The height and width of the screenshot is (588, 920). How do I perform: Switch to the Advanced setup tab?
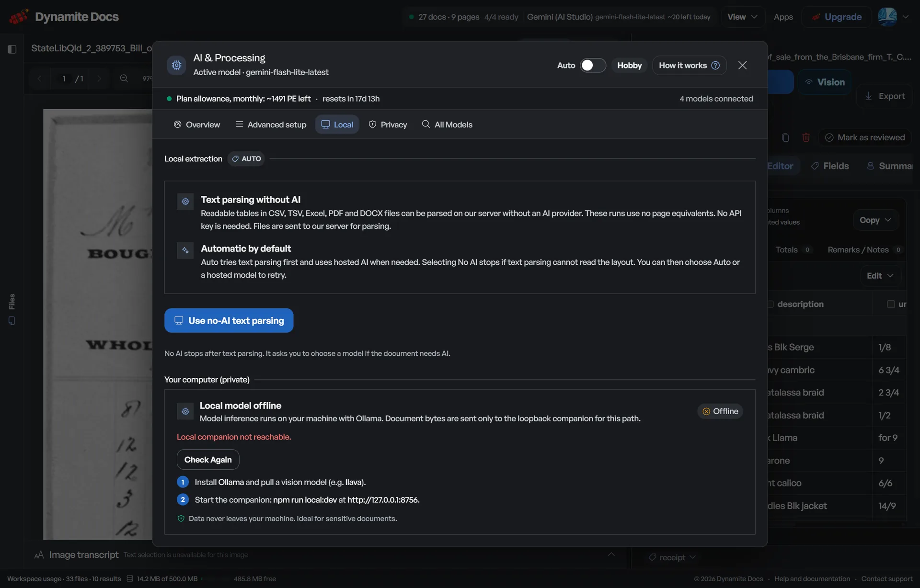click(271, 124)
